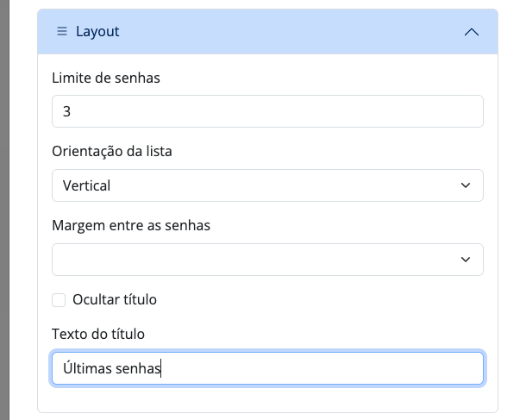Click the hamburger icon beside Layout
Image resolution: width=526 pixels, height=420 pixels.
pyautogui.click(x=62, y=32)
